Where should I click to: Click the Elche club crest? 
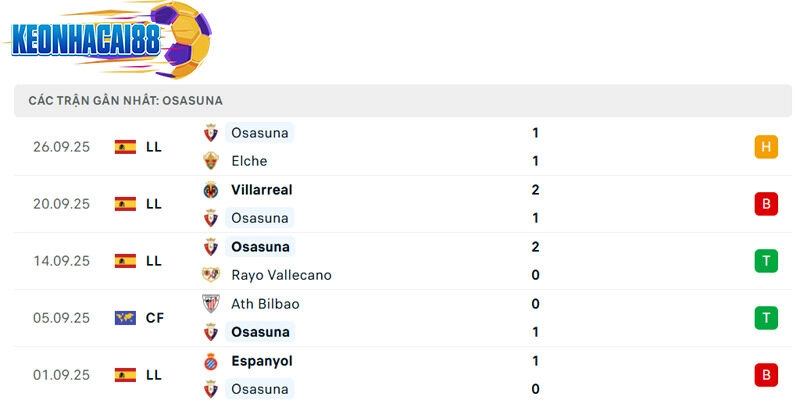click(x=211, y=161)
